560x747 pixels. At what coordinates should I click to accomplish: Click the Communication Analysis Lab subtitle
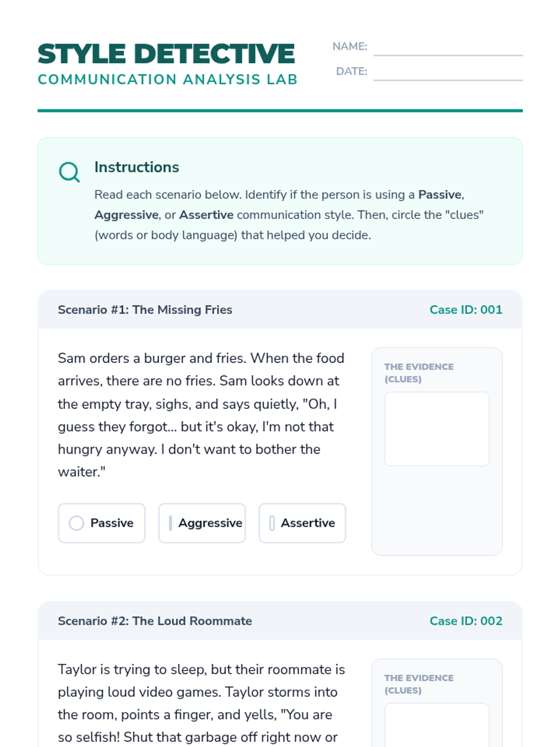coord(168,79)
